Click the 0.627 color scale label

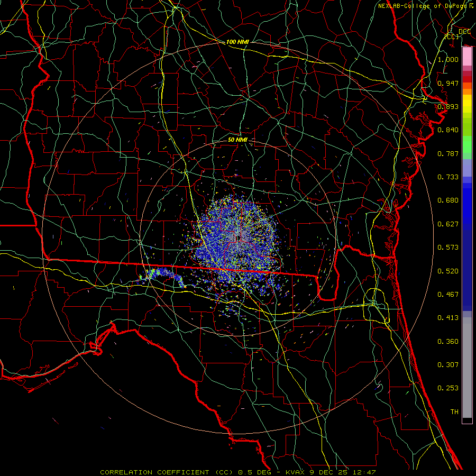click(448, 224)
